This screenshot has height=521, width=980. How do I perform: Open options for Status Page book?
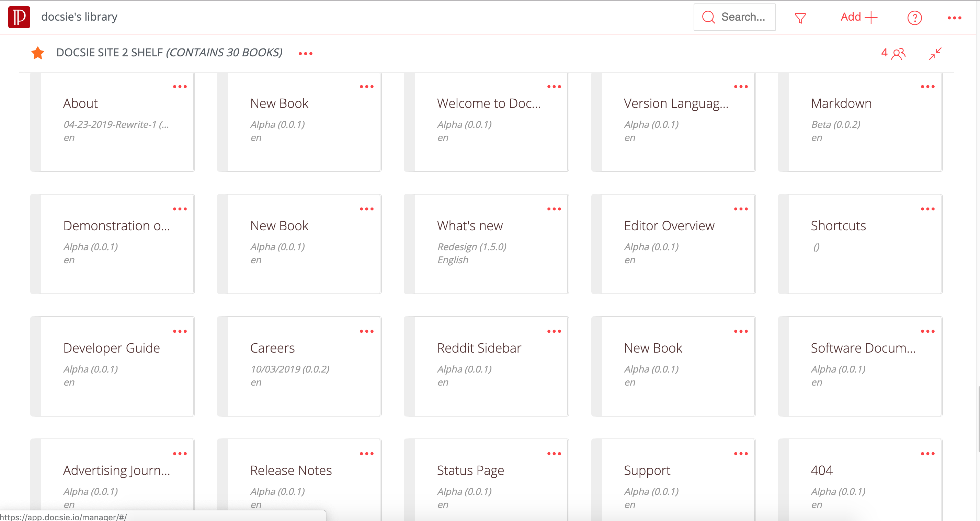554,454
